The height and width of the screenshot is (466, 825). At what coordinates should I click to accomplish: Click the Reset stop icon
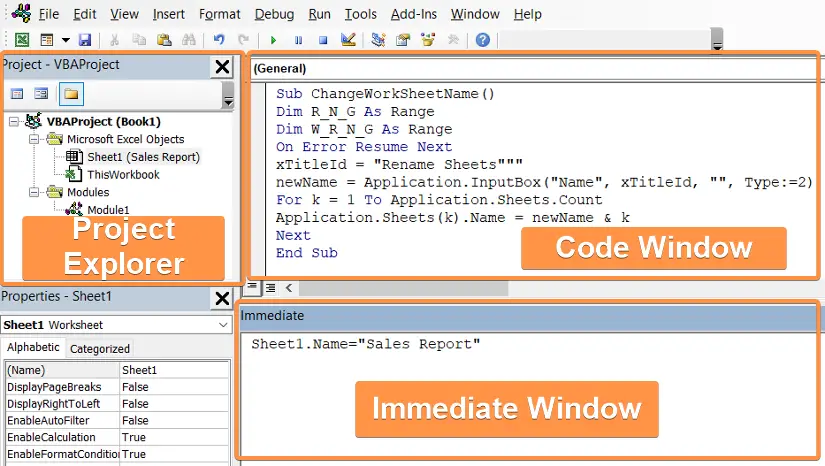323,40
